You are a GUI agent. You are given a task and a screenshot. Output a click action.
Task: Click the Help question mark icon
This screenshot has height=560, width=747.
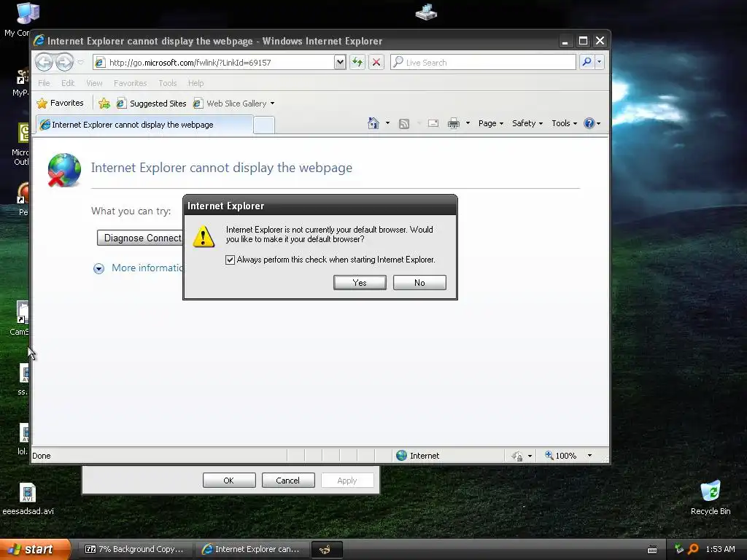tap(589, 123)
